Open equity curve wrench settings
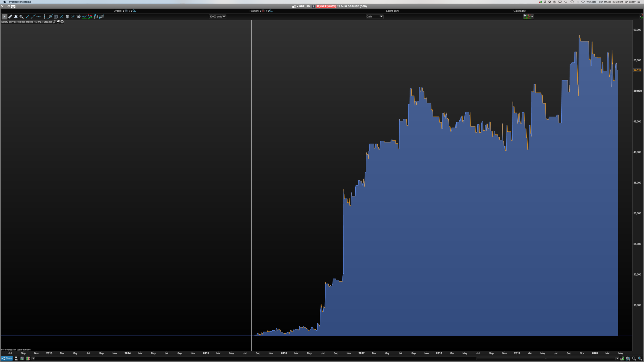 55,22
